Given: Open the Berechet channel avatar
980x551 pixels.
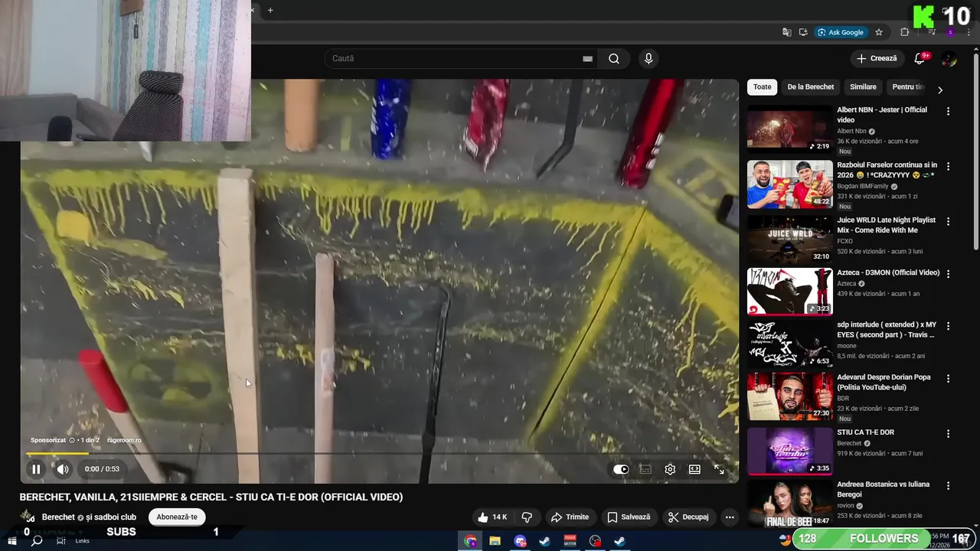Looking at the screenshot, I should click(x=27, y=517).
